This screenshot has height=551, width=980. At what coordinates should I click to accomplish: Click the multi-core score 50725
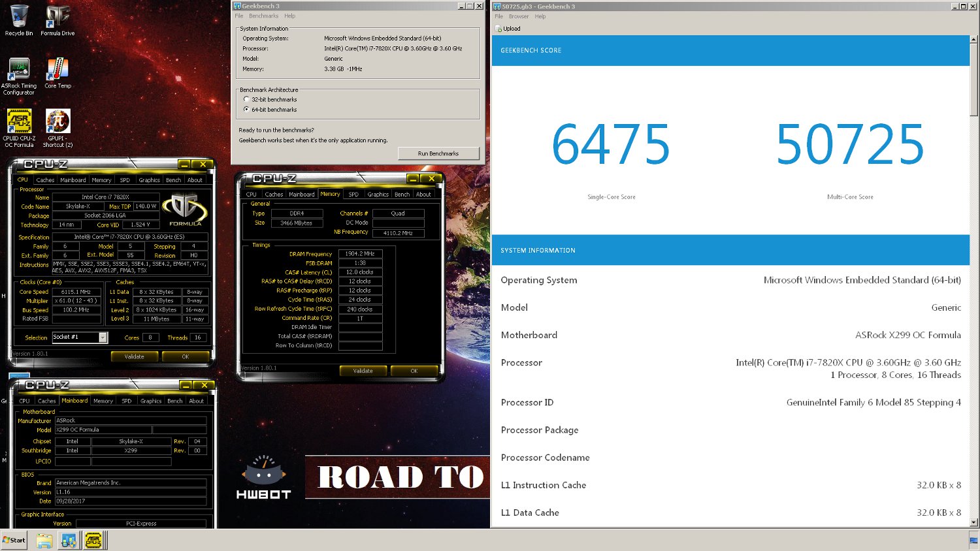coord(850,144)
